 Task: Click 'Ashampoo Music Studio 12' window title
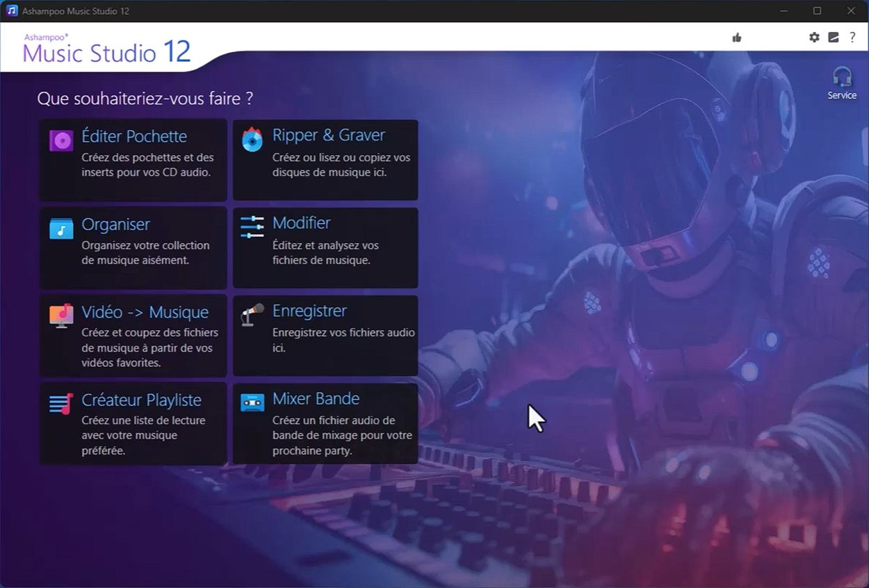coord(76,11)
